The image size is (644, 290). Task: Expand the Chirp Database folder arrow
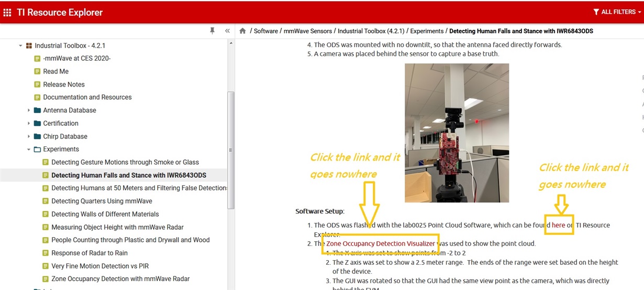[29, 136]
